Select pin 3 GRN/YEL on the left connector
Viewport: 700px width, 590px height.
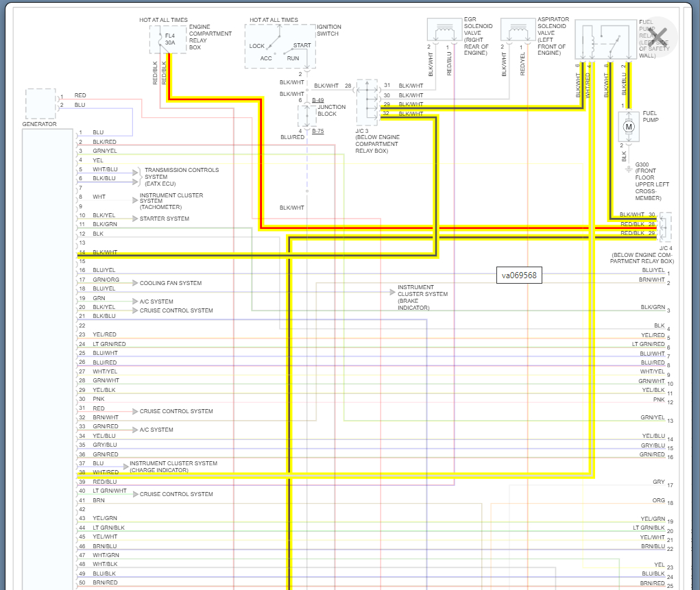[98, 151]
